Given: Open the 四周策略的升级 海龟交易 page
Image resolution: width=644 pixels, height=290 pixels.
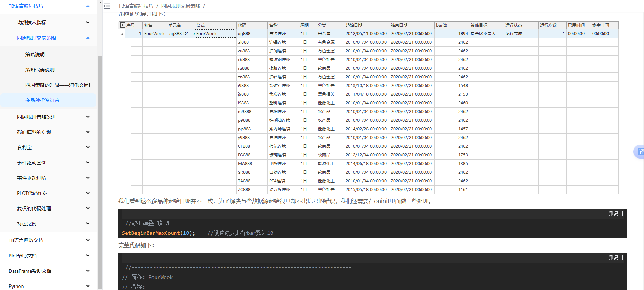Looking at the screenshot, I should pos(58,85).
